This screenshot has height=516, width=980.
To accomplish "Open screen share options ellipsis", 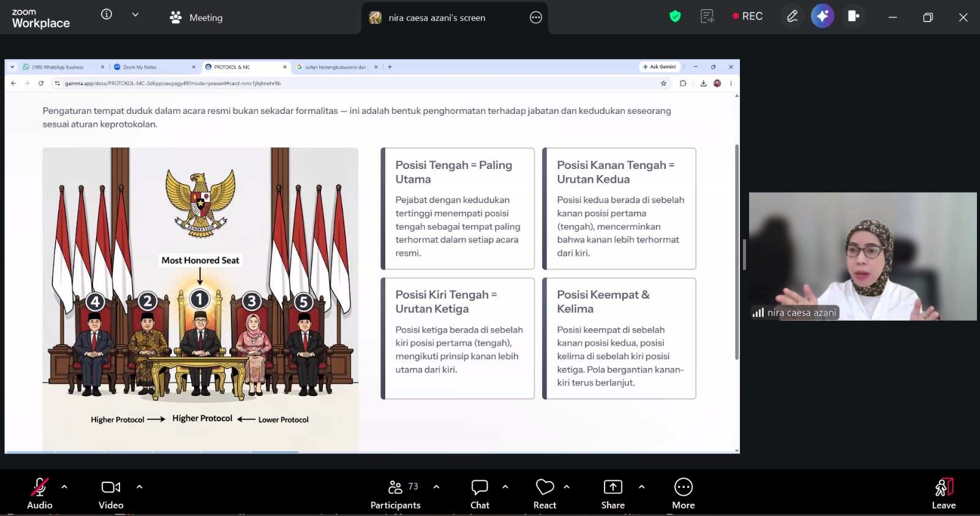I will (536, 18).
